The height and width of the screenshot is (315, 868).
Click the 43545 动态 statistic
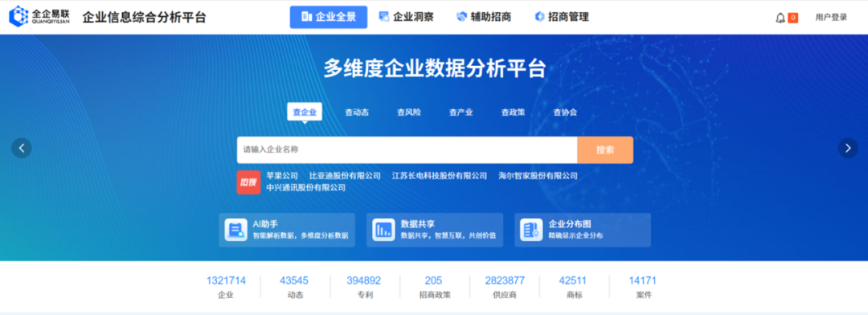point(294,287)
